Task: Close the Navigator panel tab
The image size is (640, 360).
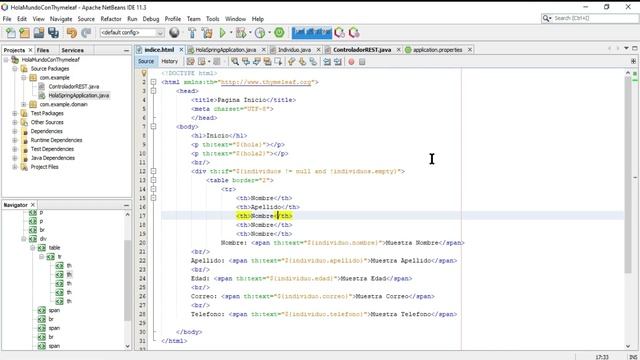Action: point(33,205)
